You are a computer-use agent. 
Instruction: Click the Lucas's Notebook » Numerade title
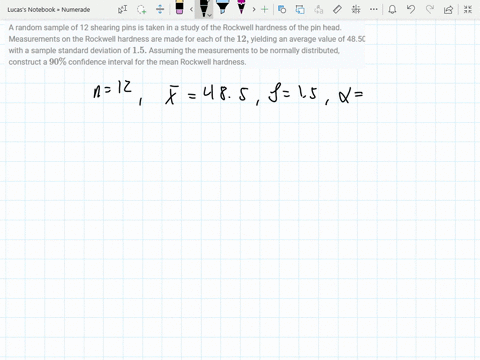[49, 10]
